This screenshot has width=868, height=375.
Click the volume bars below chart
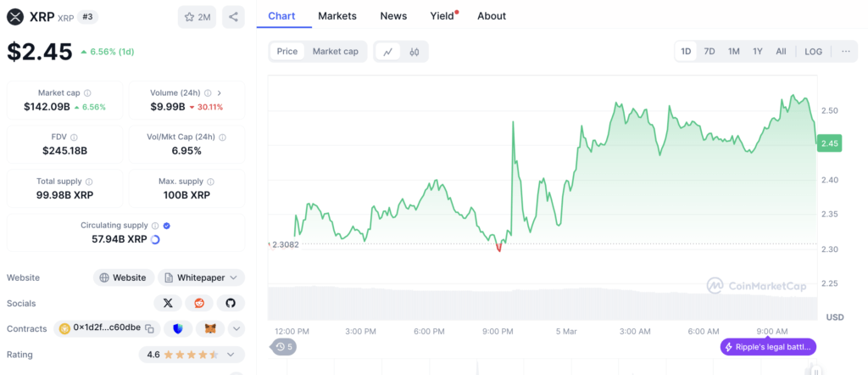coord(542,302)
